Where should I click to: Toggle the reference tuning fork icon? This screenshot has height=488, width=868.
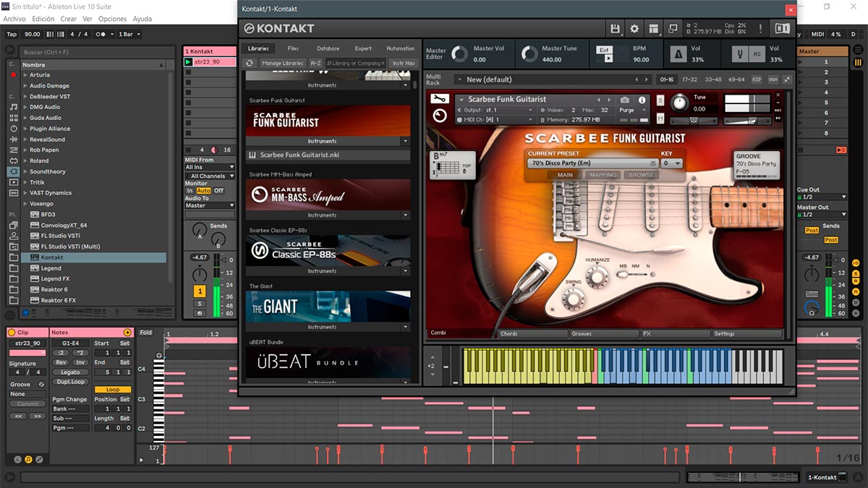pyautogui.click(x=739, y=54)
